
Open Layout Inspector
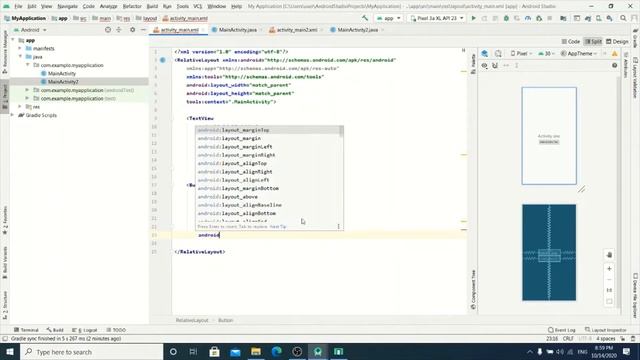coord(606,330)
